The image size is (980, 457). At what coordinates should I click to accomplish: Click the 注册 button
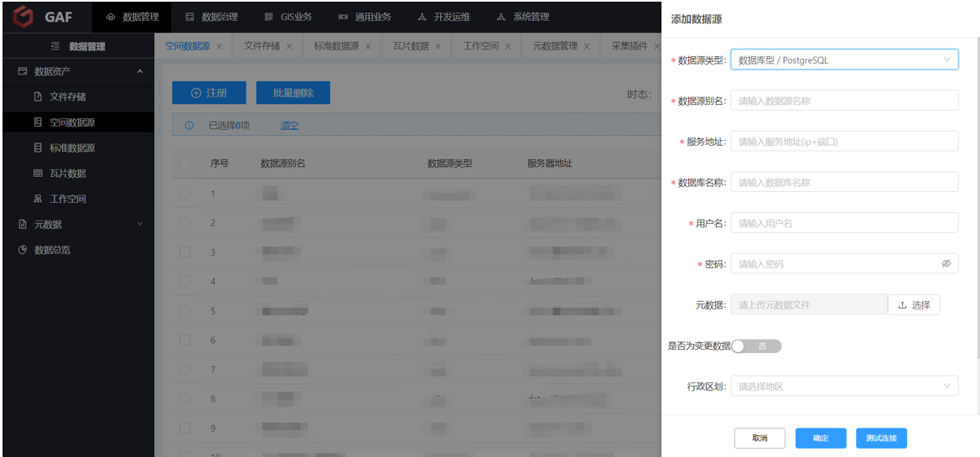pos(209,93)
